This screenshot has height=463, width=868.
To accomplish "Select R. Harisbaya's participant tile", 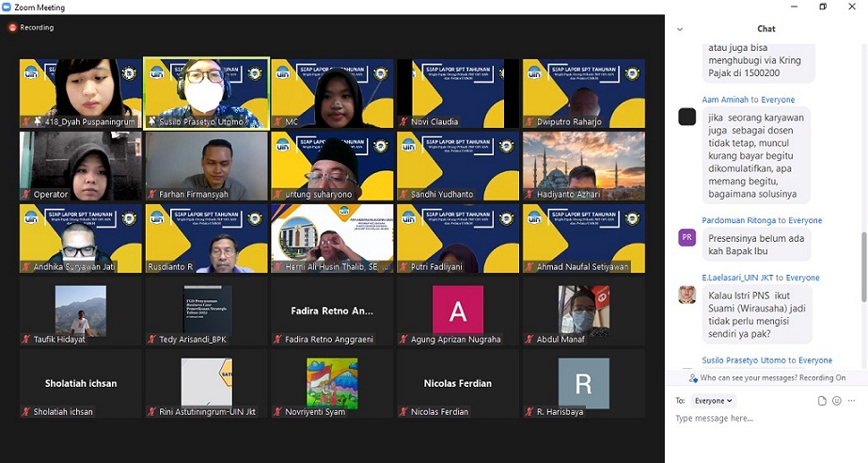I will point(583,383).
